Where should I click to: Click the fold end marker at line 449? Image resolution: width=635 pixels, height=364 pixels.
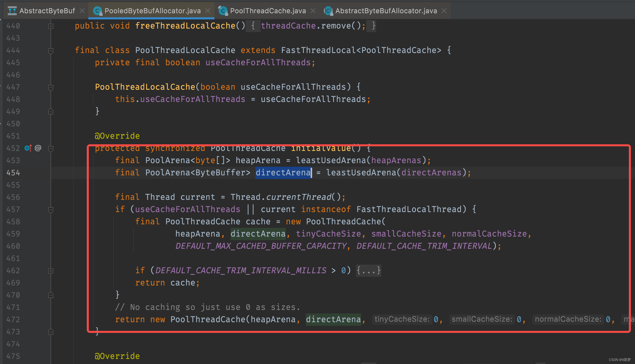click(51, 112)
